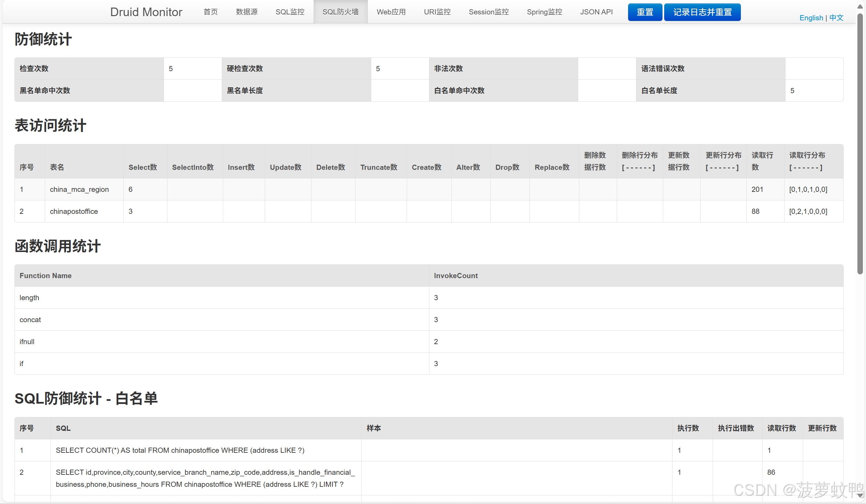
Task: Click the china_mca_region table row
Action: tap(79, 189)
